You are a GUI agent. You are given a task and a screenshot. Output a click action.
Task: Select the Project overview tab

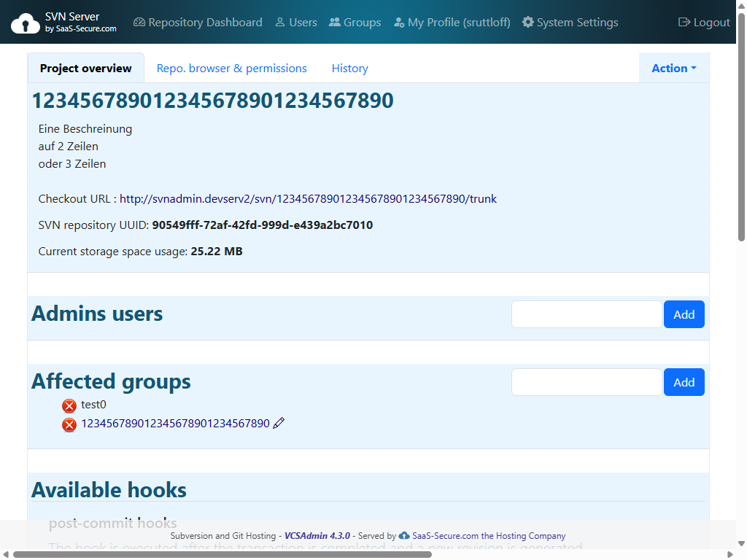85,68
